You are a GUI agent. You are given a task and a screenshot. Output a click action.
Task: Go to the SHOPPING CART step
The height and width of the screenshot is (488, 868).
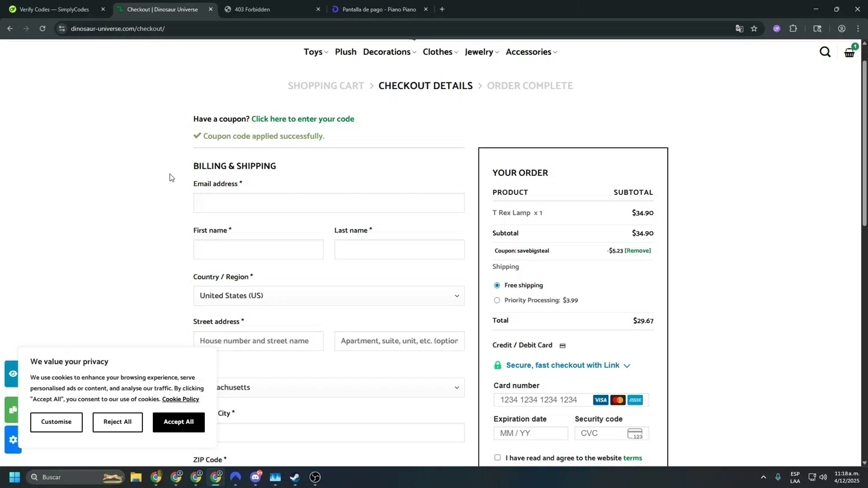tap(326, 86)
